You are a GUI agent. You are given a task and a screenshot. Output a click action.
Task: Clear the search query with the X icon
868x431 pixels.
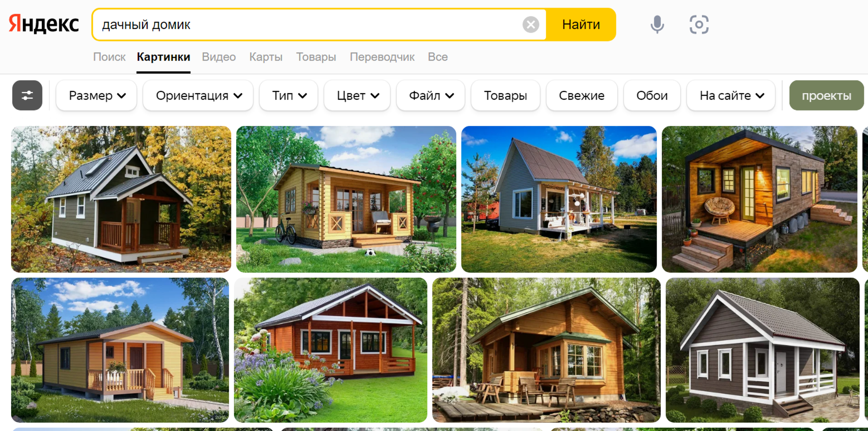point(530,25)
